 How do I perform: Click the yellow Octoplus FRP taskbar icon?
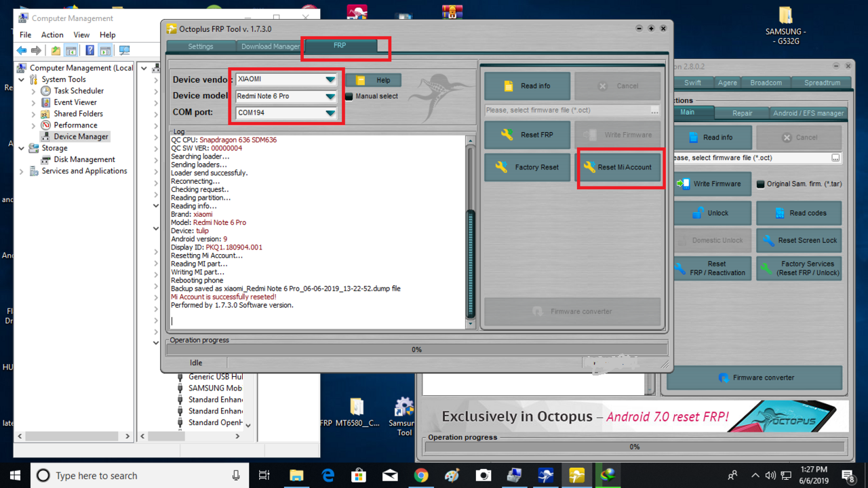point(577,475)
